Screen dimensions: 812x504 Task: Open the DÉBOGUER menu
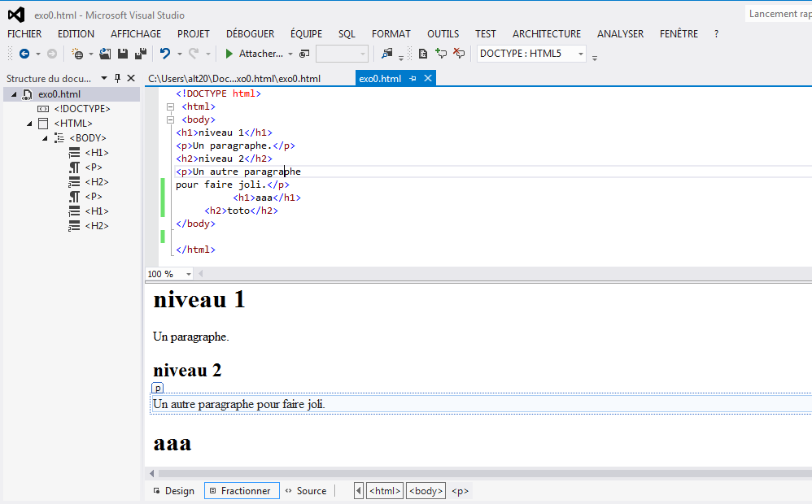point(250,33)
